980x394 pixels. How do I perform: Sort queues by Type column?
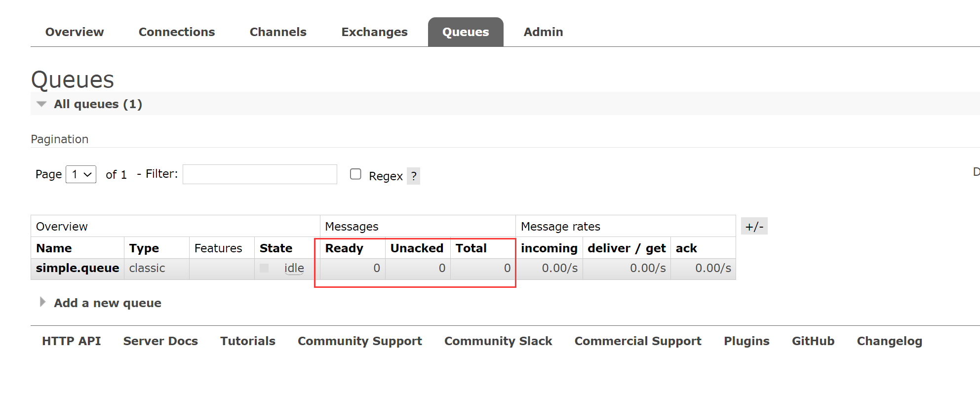click(x=144, y=248)
